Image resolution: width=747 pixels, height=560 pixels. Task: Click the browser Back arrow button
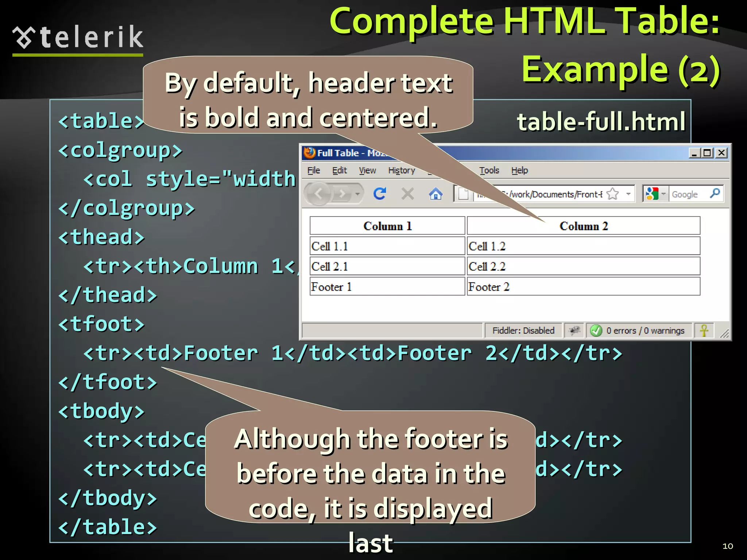tap(318, 194)
